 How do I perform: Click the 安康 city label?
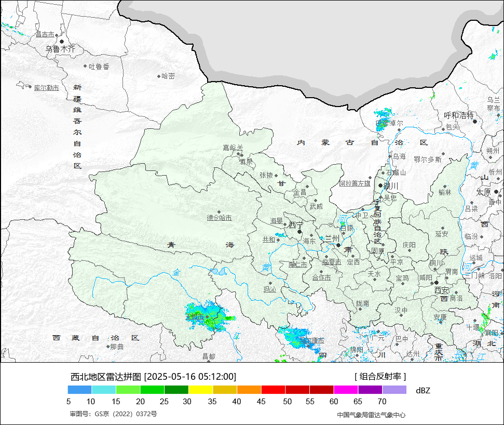(x=440, y=317)
